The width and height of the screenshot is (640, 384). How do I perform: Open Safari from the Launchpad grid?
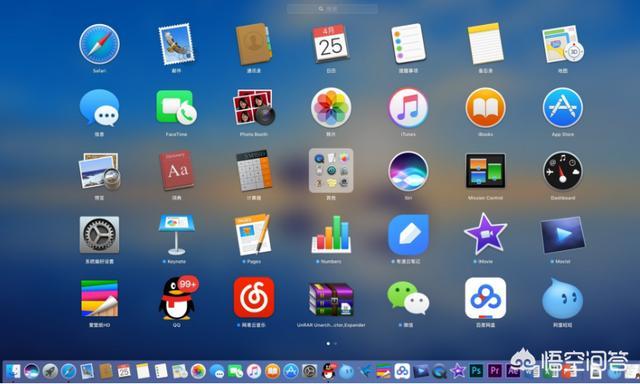click(x=99, y=44)
